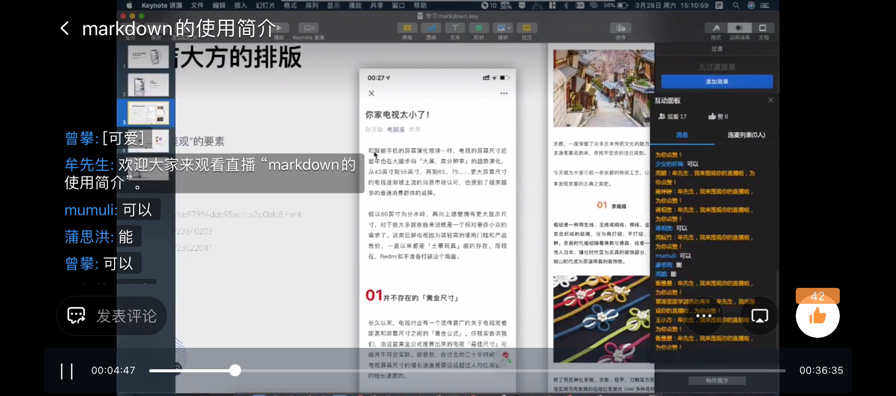
Task: Open the 格式 menu in the menu bar
Action: [x=290, y=5]
